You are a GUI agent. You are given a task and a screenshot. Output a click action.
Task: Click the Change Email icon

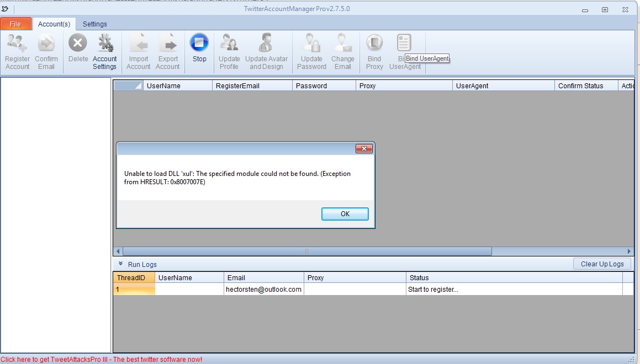(342, 43)
